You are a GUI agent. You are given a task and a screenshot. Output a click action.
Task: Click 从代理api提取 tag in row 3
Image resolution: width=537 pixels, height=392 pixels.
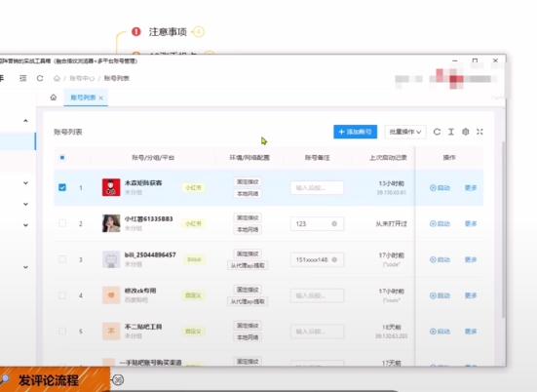[x=248, y=265]
